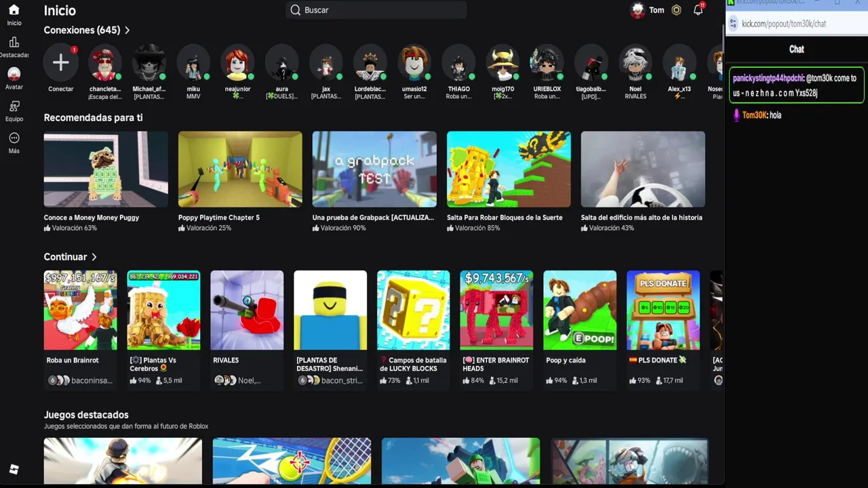The height and width of the screenshot is (488, 868).
Task: Click Tom's profile avatar in header
Action: click(637, 10)
